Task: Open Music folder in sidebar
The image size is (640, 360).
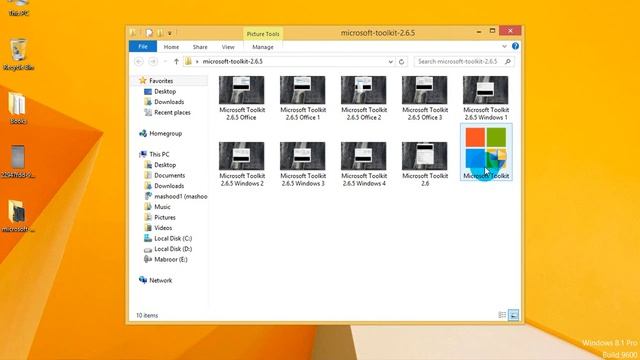Action: tap(162, 207)
